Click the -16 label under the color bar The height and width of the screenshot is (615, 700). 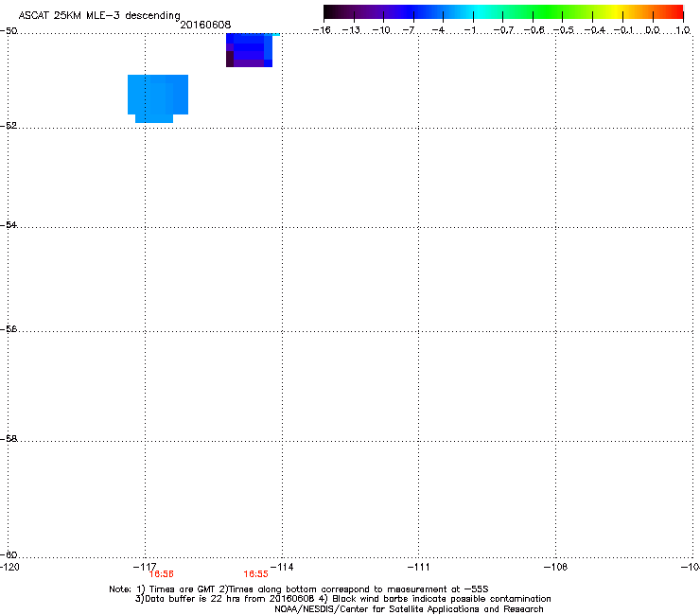click(x=322, y=30)
